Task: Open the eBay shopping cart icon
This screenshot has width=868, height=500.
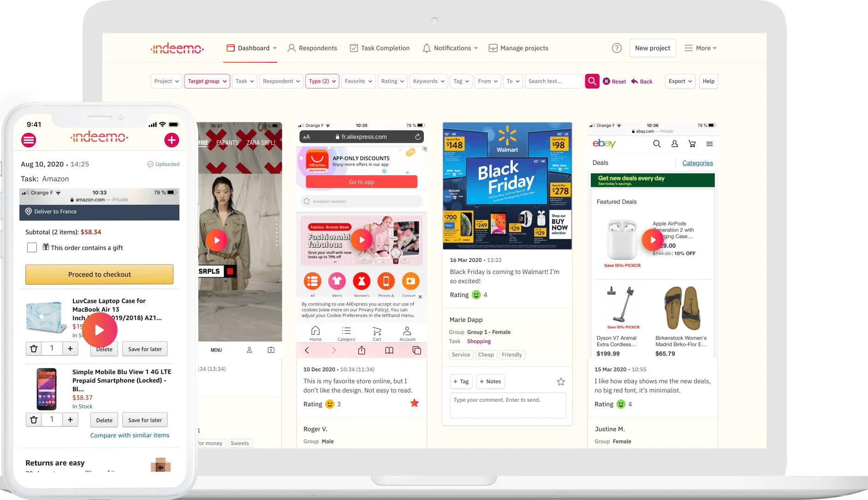Action: (692, 144)
